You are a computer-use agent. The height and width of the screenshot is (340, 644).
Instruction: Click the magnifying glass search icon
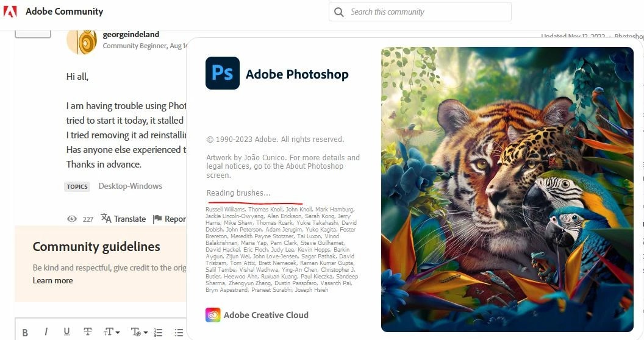pyautogui.click(x=339, y=12)
